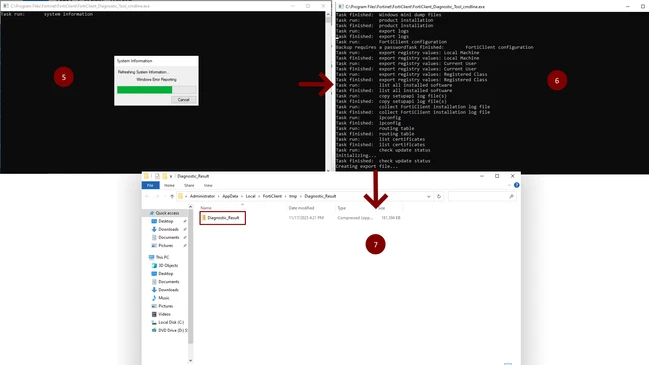
Task: Refresh the Diagnostic_Result folder view
Action: click(x=439, y=196)
